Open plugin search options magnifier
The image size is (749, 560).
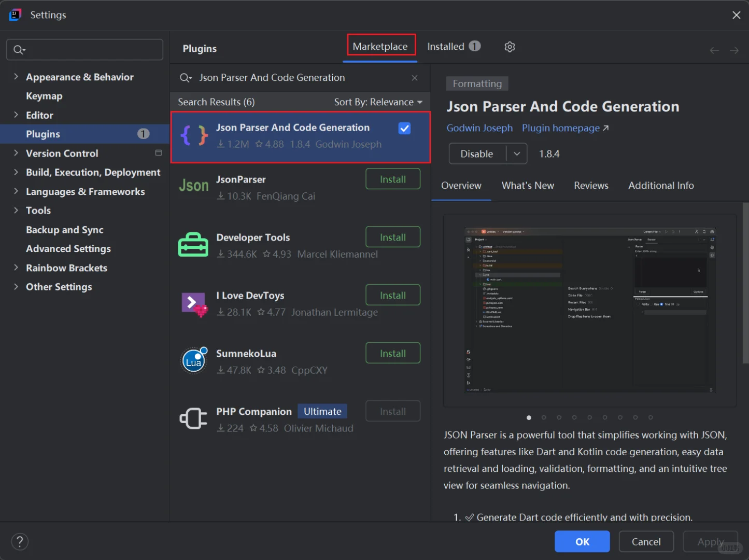pos(186,78)
